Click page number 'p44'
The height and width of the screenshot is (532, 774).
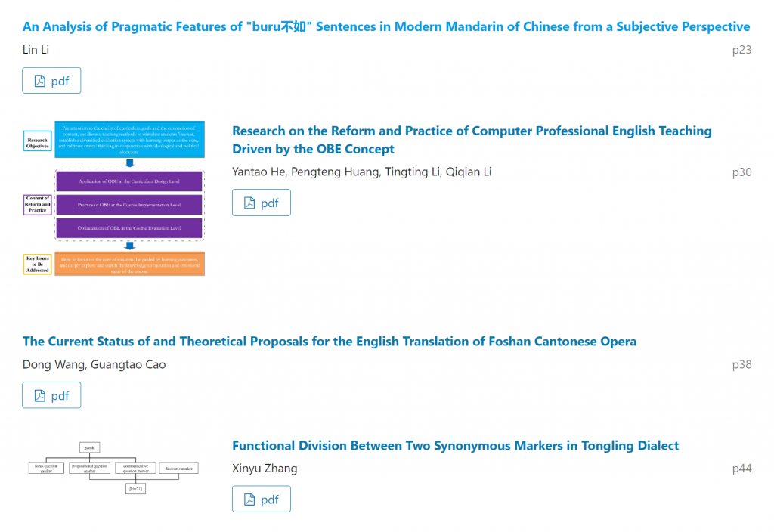point(742,469)
